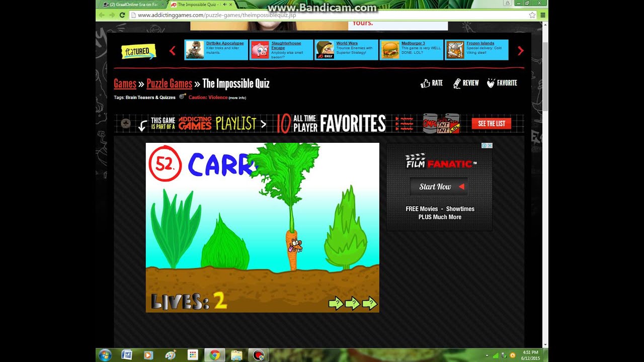Click the heart Favorite icon
The width and height of the screenshot is (644, 362).
pyautogui.click(x=491, y=83)
